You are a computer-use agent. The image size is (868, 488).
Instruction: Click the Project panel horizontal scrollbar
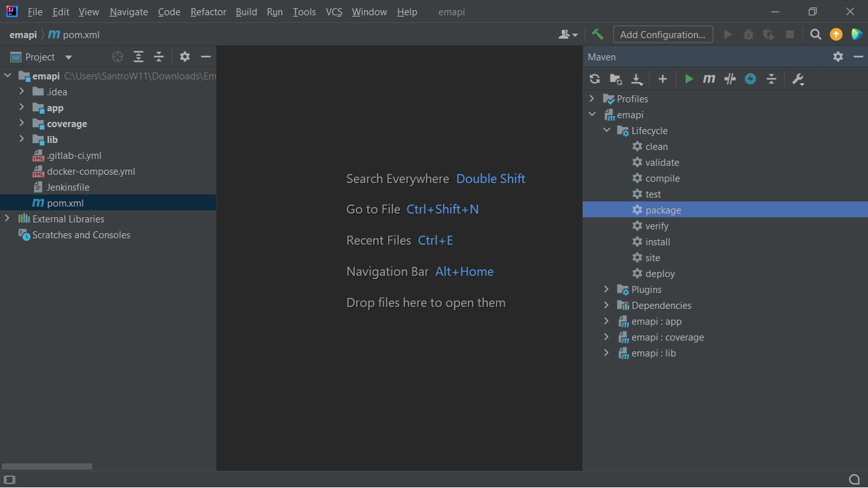tap(47, 466)
